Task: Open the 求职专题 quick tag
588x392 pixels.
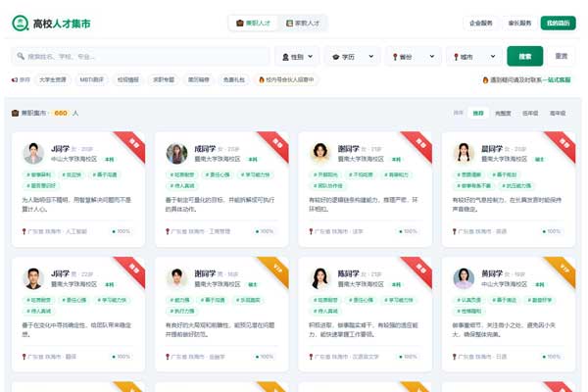Action: [x=164, y=80]
